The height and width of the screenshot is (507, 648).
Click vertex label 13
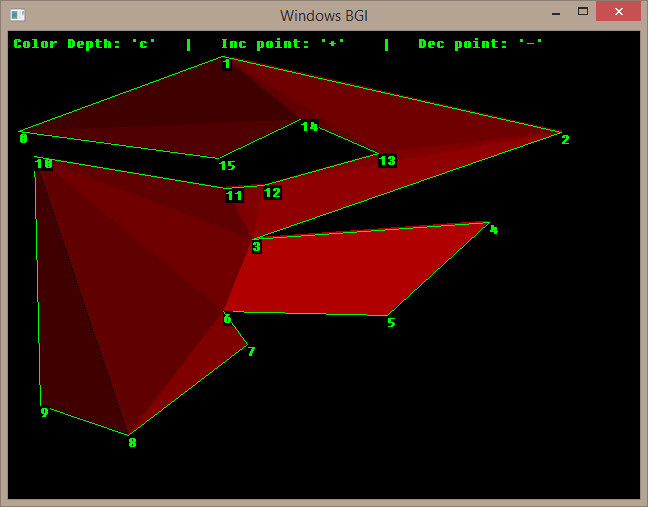click(387, 161)
